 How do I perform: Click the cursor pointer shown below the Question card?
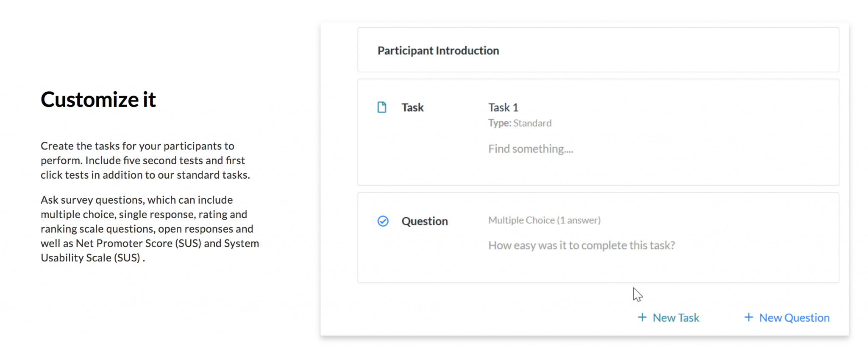pyautogui.click(x=637, y=295)
